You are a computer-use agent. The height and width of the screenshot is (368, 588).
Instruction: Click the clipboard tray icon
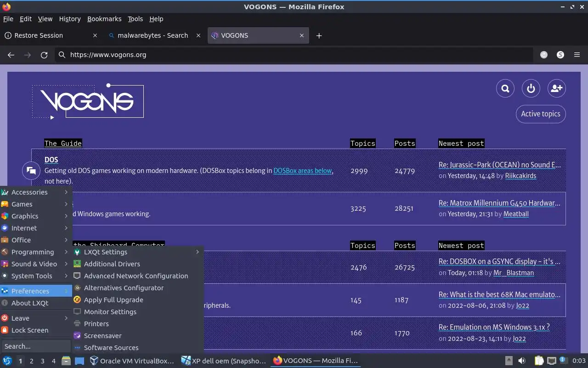click(x=539, y=361)
